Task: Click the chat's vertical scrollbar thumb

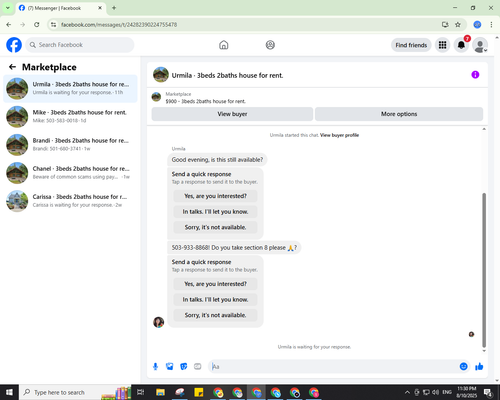Action: [x=484, y=270]
